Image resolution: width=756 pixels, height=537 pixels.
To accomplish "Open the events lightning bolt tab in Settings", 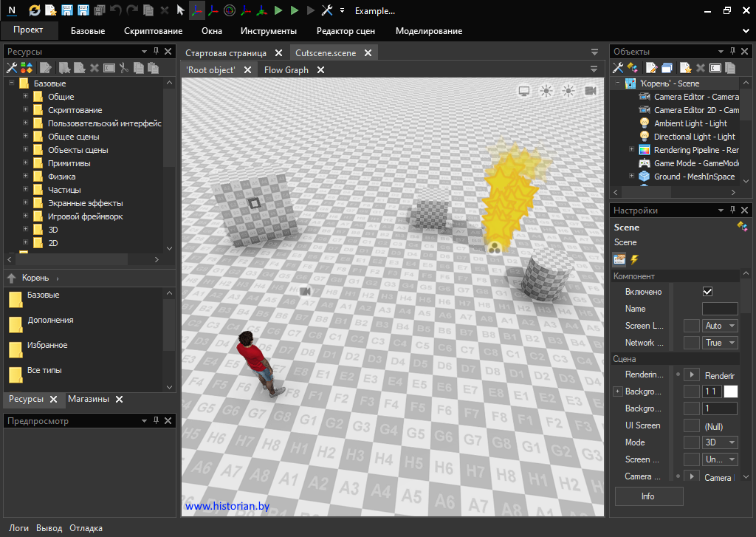I will pyautogui.click(x=634, y=259).
